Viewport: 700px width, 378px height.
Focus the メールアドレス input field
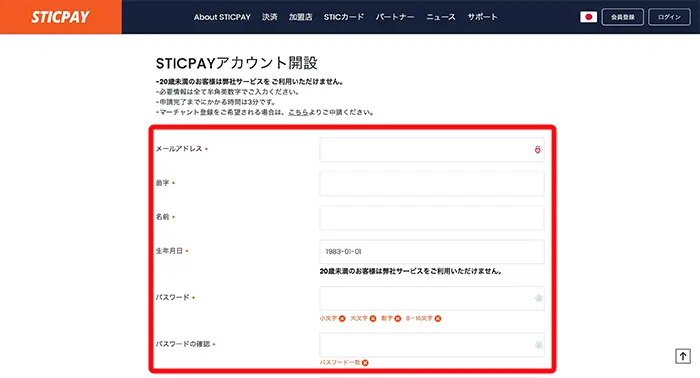[432, 150]
